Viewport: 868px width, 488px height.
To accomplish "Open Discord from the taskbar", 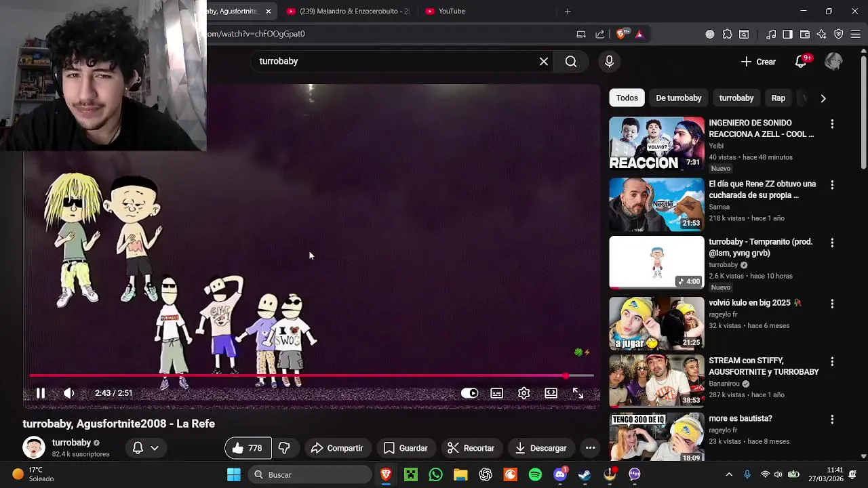I will pyautogui.click(x=560, y=474).
